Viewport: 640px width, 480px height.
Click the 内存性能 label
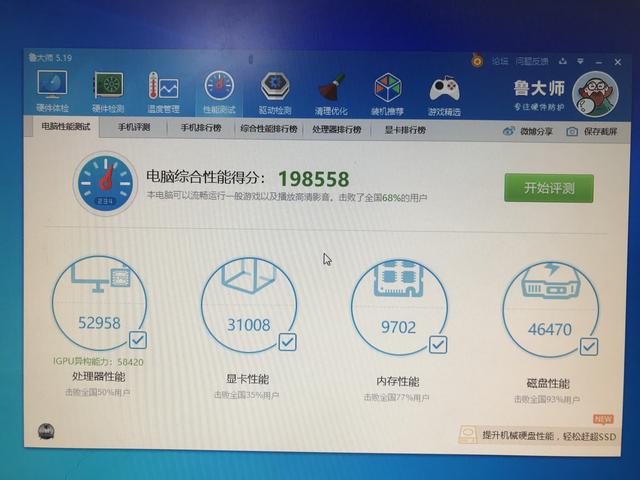point(398,381)
